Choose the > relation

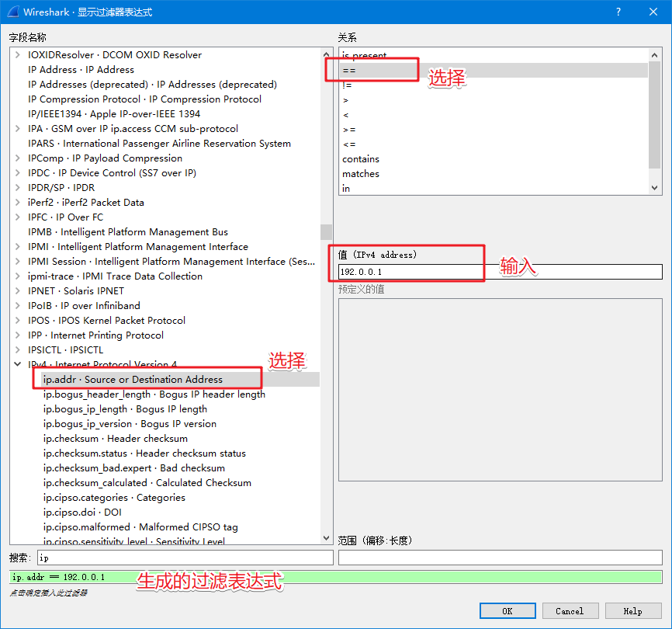click(x=494, y=100)
